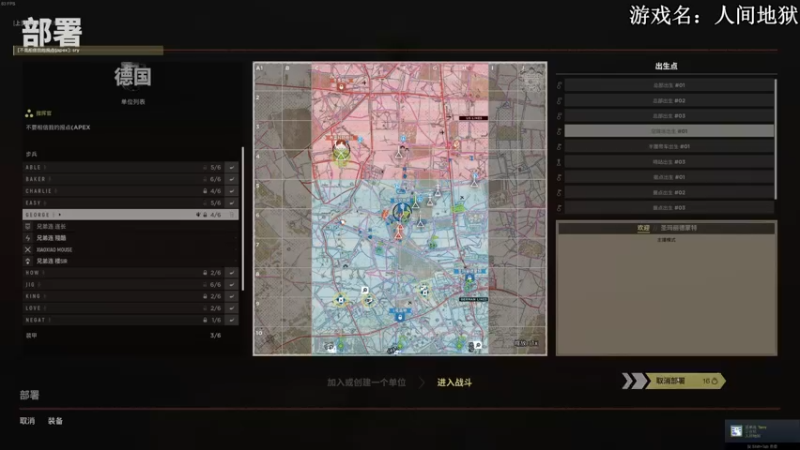Click the red triangle marker below the central objective
The image size is (800, 450).
click(x=399, y=233)
